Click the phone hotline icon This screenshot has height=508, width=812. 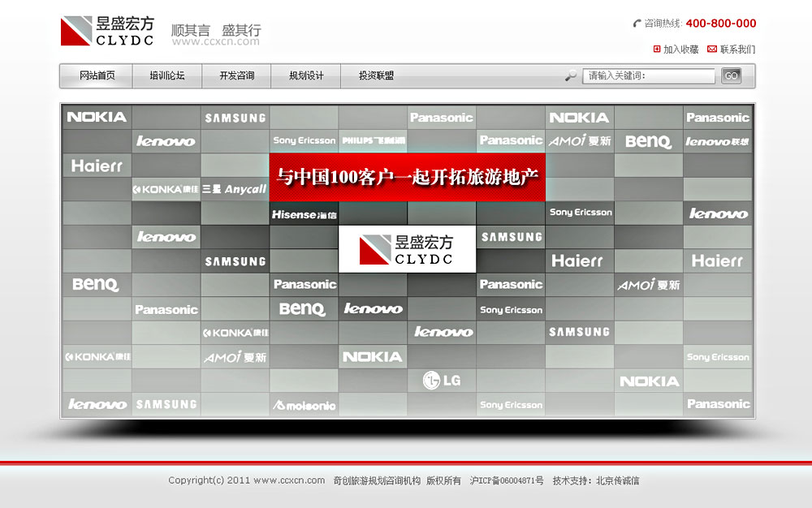[x=637, y=24]
